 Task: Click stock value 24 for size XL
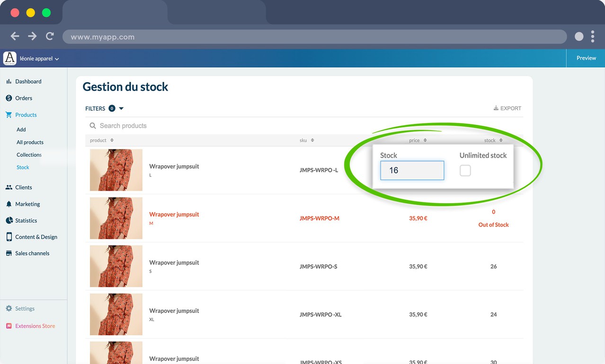493,315
